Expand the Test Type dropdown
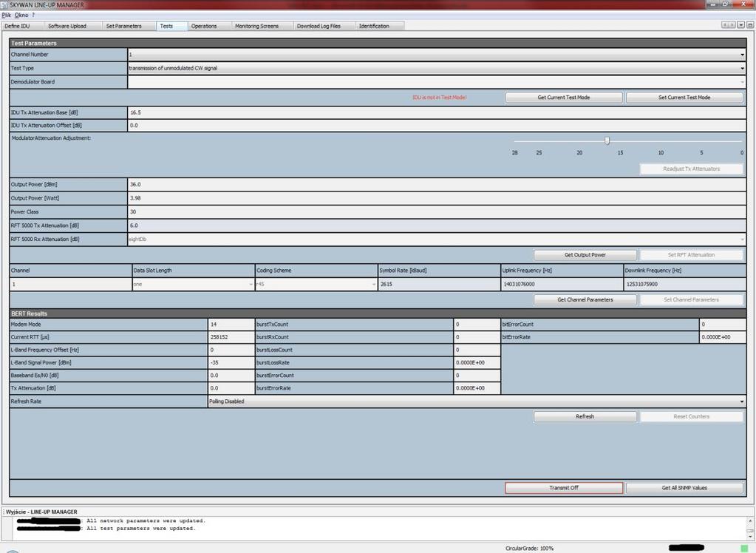 (x=437, y=68)
